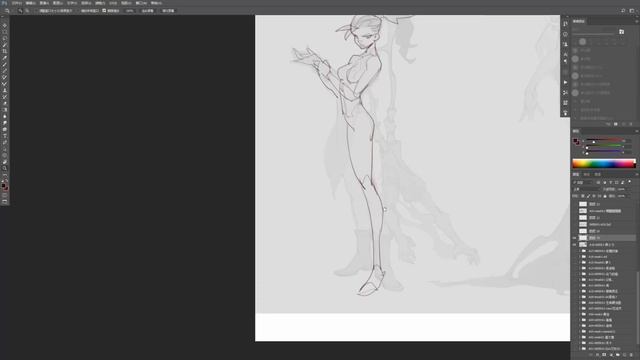Image resolution: width=640 pixels, height=360 pixels.
Task: Select the Lasso tool
Action: (x=5, y=38)
